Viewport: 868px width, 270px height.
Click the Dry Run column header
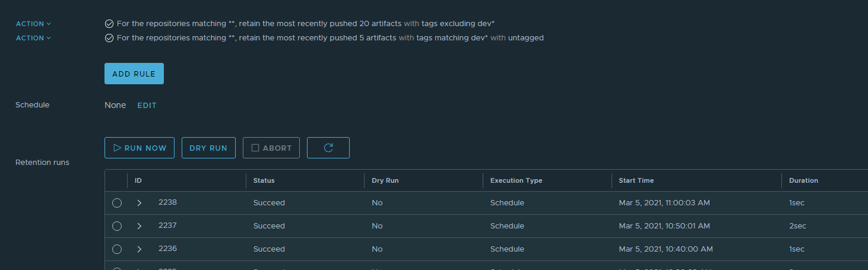point(385,180)
